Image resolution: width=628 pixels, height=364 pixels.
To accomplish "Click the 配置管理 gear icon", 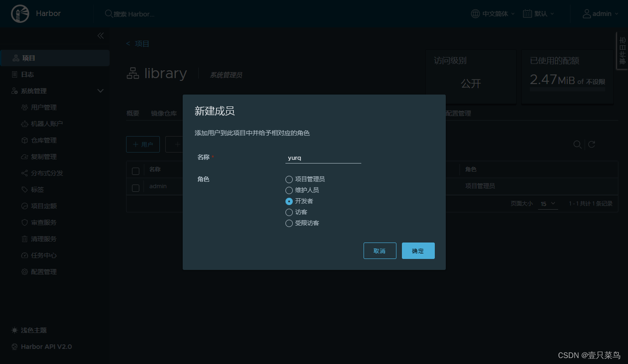I will (x=25, y=272).
